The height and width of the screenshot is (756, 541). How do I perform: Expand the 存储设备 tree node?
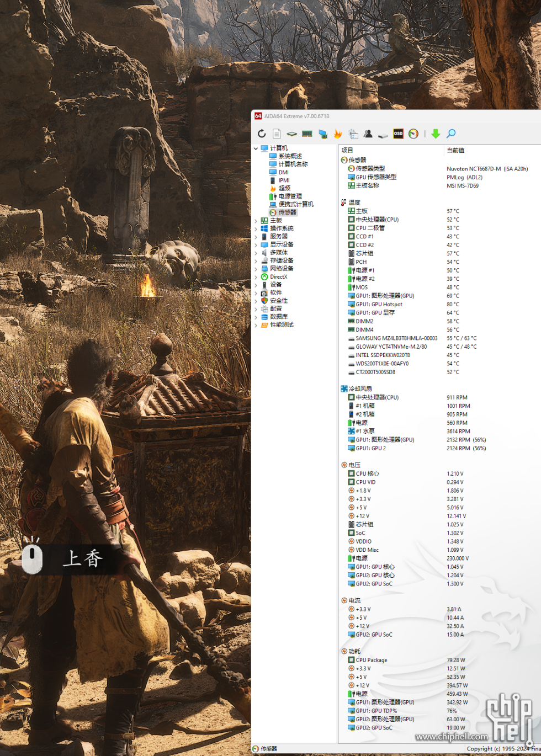[x=256, y=260]
